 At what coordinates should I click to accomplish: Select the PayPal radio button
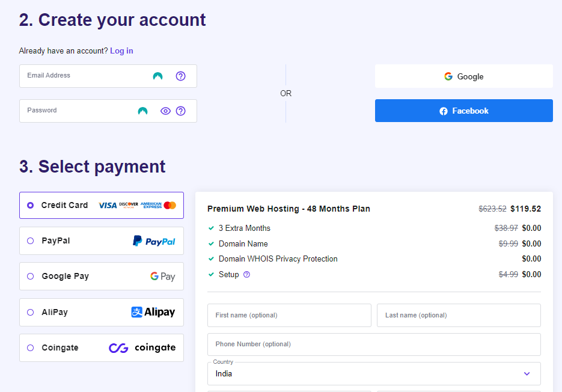click(31, 241)
